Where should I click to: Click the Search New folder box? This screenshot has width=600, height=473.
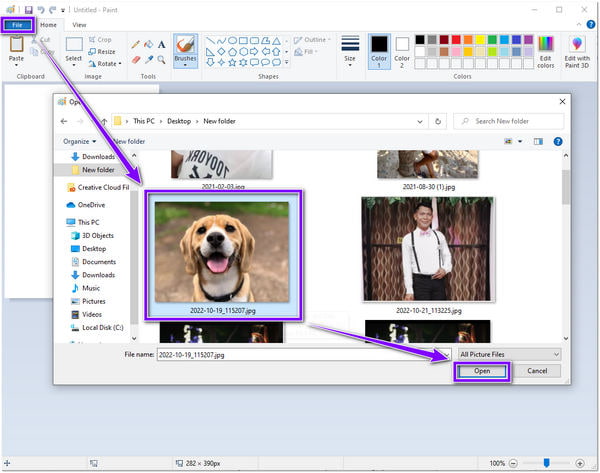pyautogui.click(x=509, y=121)
